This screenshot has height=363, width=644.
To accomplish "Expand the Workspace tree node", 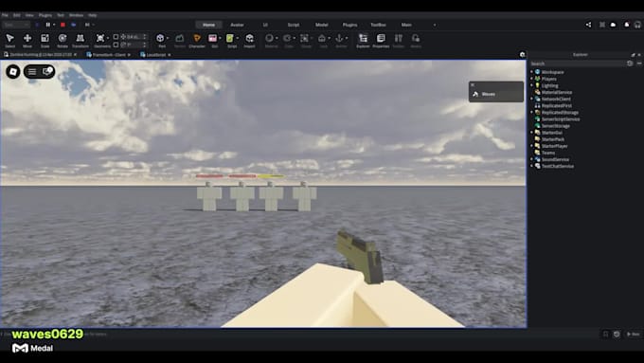I will point(532,72).
